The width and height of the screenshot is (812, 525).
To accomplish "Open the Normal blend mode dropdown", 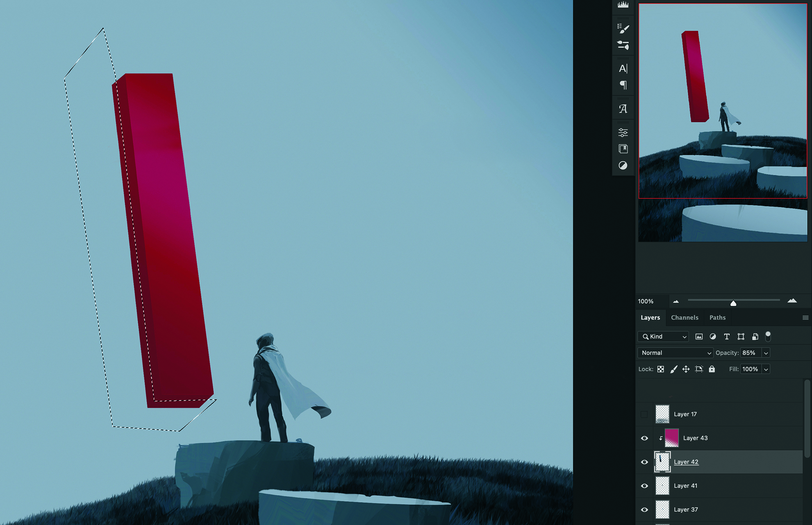I will pos(676,353).
